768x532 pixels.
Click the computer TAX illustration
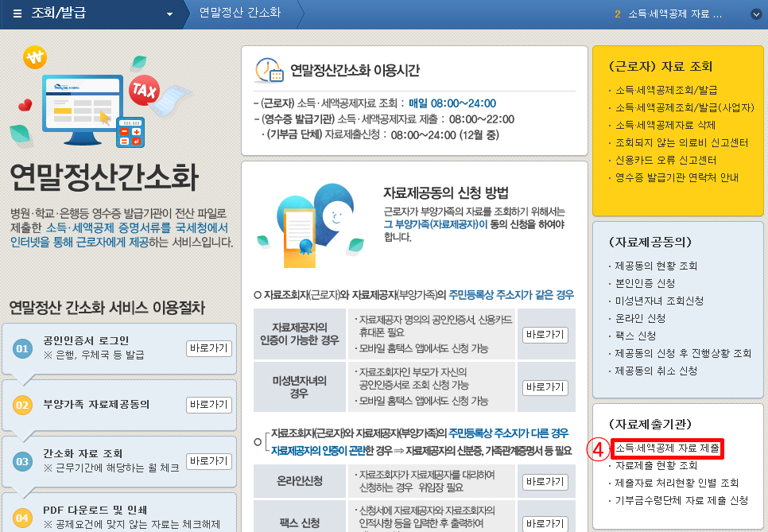100,98
